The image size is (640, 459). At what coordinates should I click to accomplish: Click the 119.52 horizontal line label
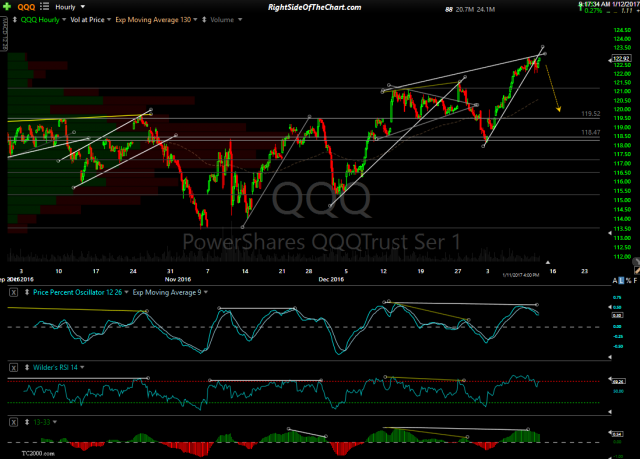[x=591, y=113]
